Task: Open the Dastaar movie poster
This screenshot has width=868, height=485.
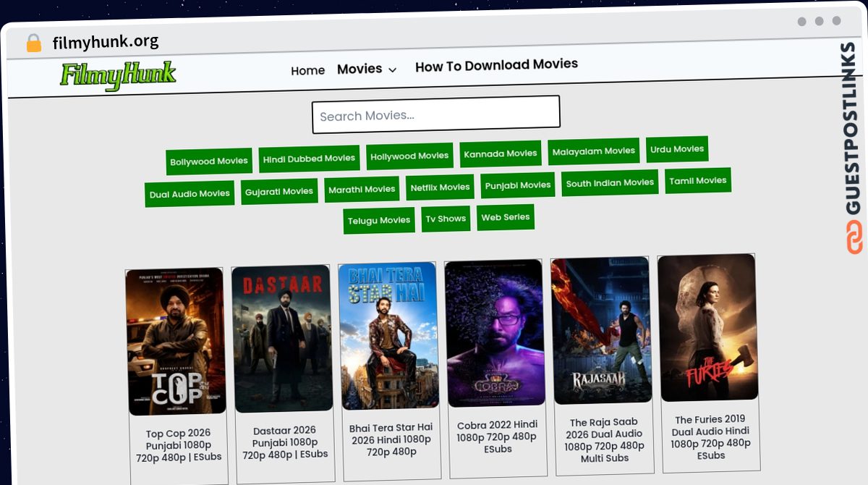Action: (x=282, y=339)
